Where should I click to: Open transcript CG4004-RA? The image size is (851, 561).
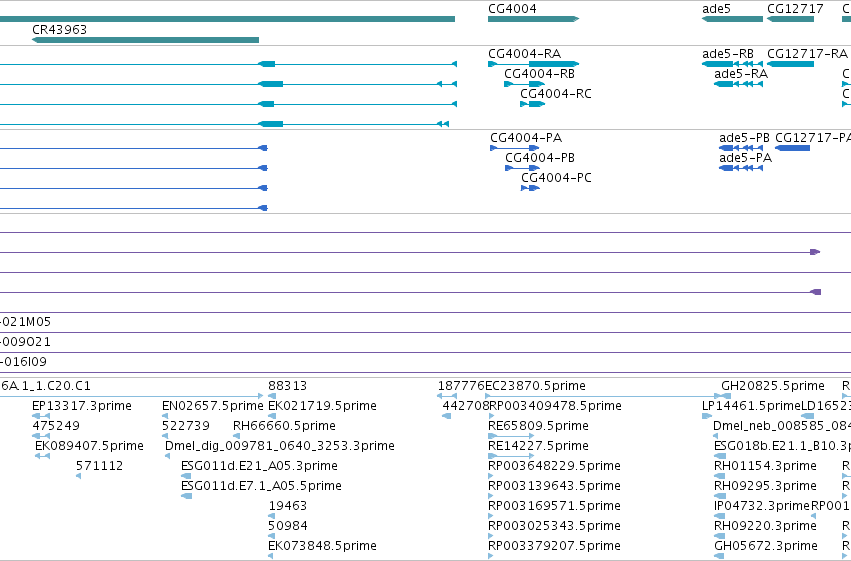coord(524,54)
